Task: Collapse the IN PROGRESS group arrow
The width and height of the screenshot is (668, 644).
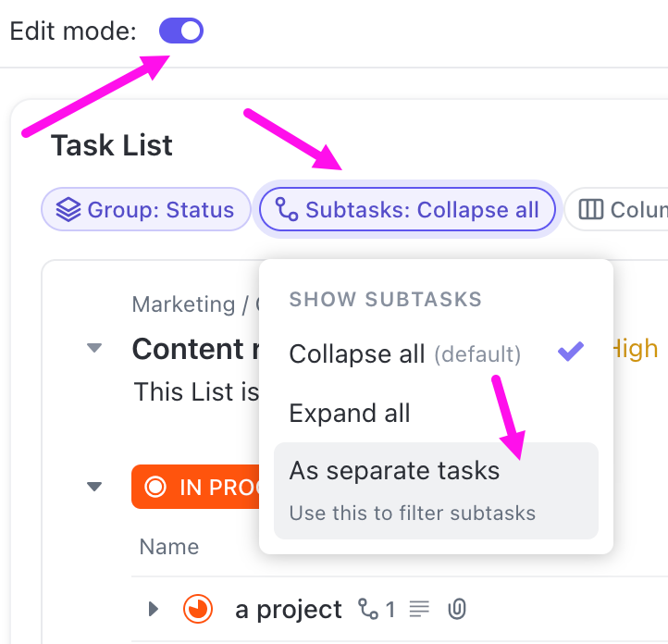Action: click(x=93, y=487)
